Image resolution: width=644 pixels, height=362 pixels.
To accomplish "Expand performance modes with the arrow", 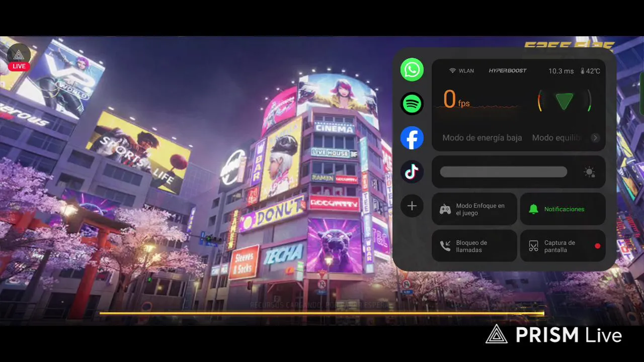I will point(595,138).
